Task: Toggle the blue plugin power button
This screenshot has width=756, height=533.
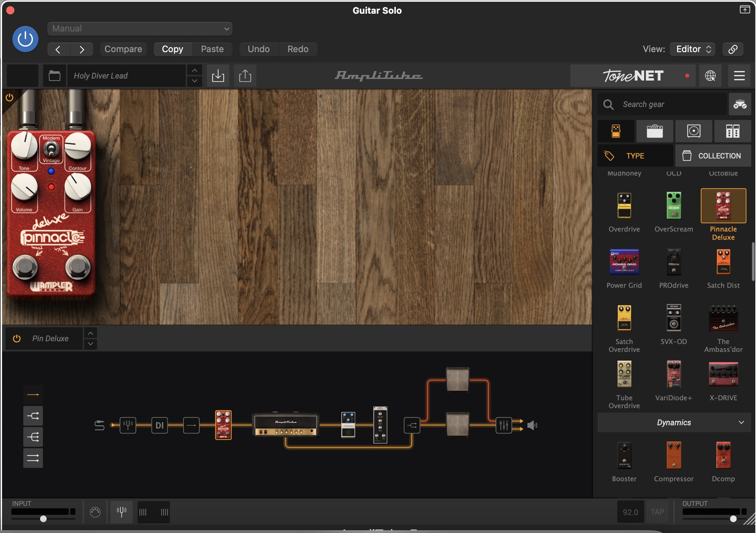Action: [x=25, y=39]
